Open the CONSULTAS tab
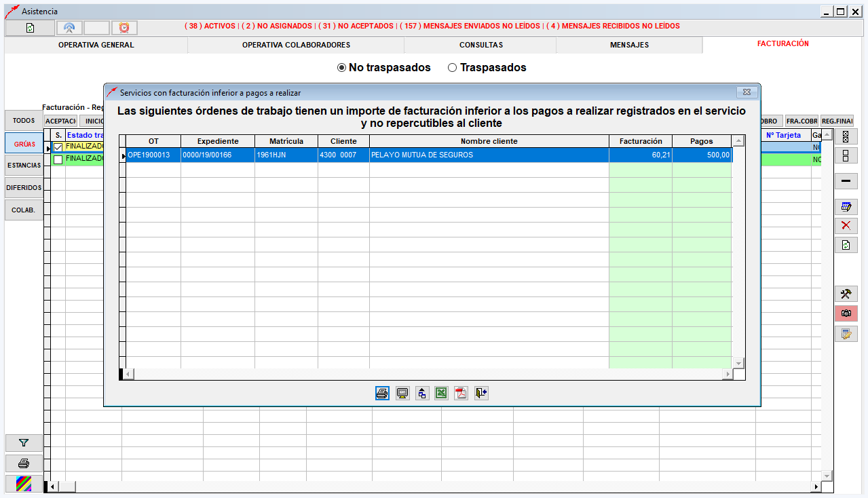The image size is (868, 498). (480, 45)
